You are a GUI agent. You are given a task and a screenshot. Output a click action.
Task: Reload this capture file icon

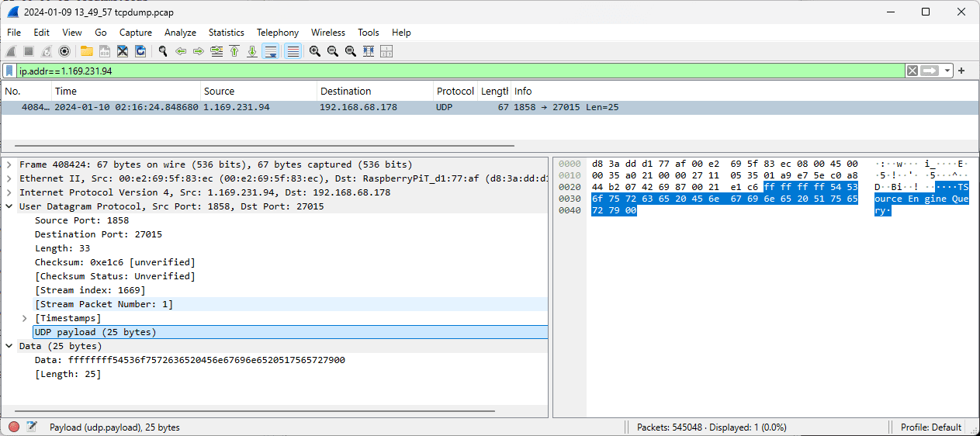pos(140,51)
